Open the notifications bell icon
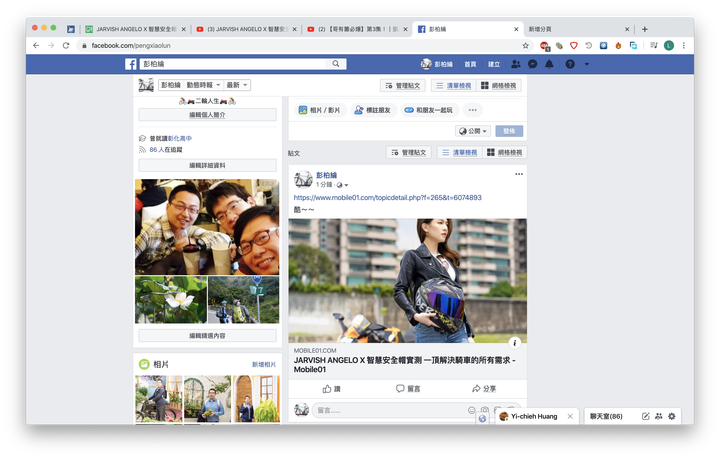The height and width of the screenshot is (459, 720). tap(549, 64)
